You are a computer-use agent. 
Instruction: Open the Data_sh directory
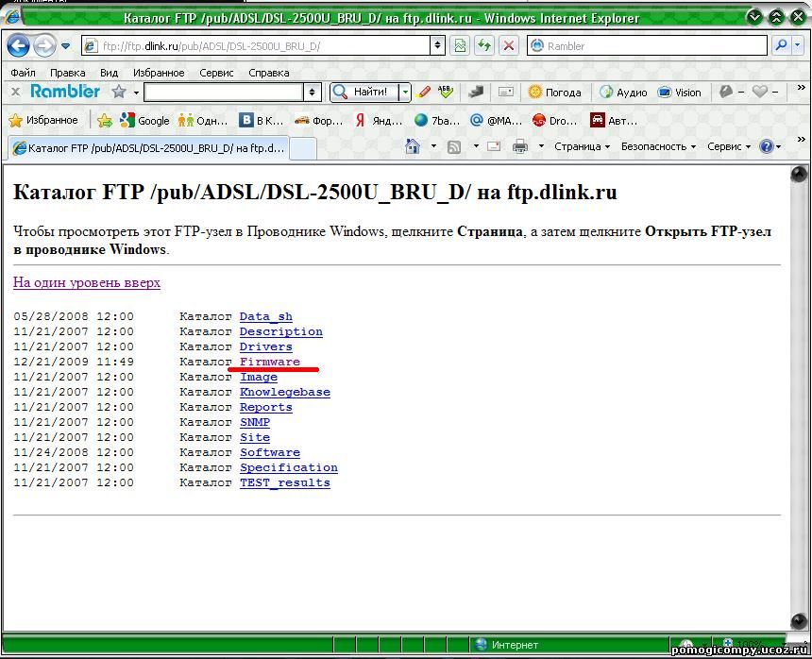(265, 316)
